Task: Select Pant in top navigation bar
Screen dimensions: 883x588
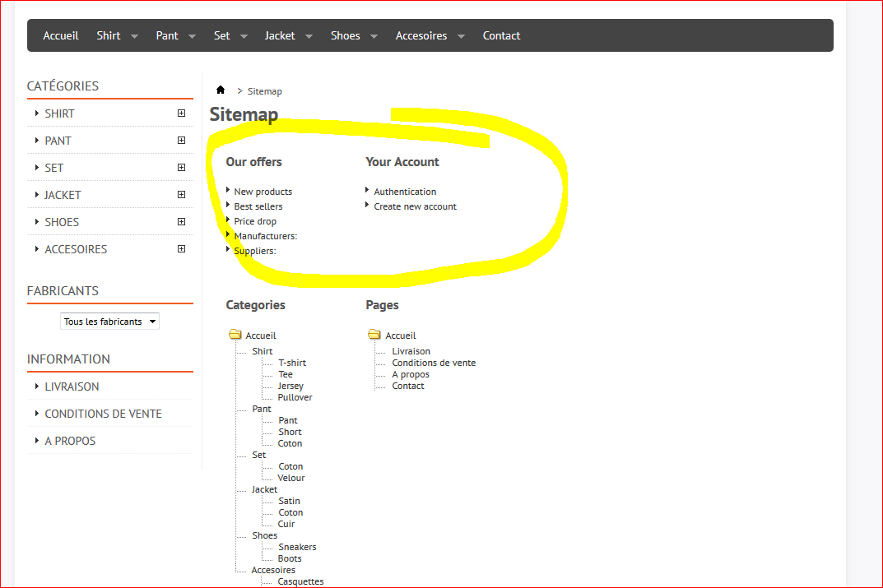Action: (167, 35)
